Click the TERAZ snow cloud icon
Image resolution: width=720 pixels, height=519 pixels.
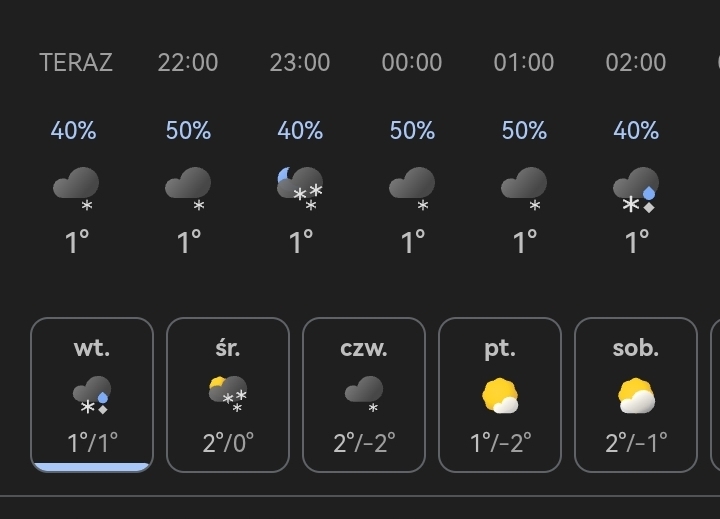(x=76, y=189)
